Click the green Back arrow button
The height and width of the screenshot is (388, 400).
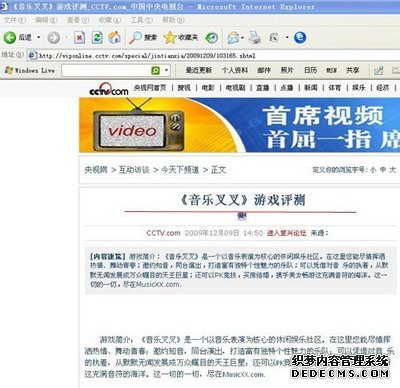(x=10, y=38)
